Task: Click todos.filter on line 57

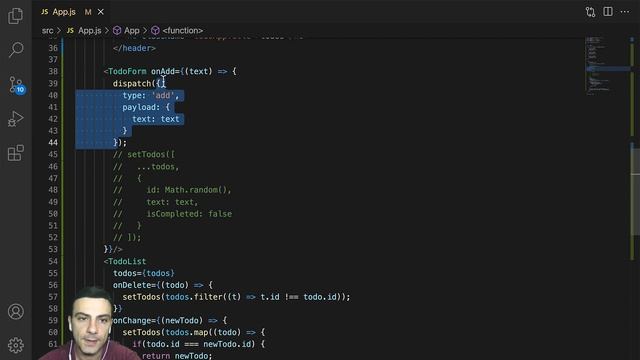Action: pos(193,297)
